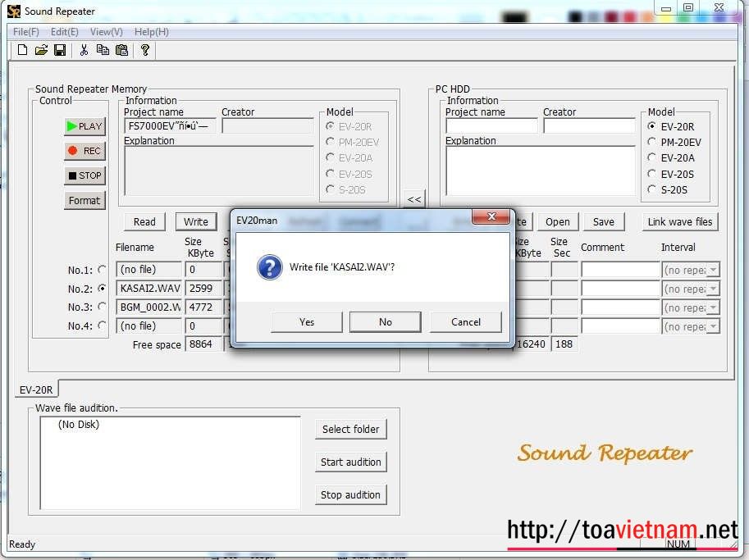Click the Select folder button
Screen dimensions: 749x560
350,429
